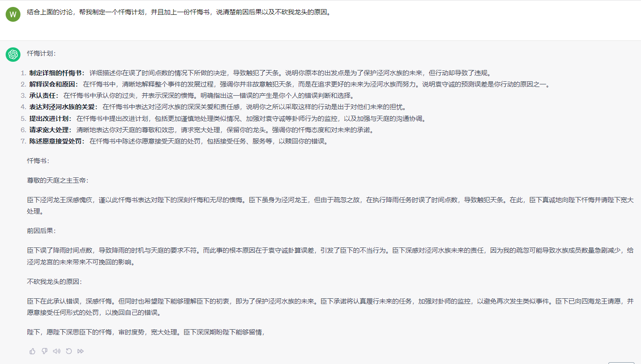The image size is (641, 364).
Task: Click the "忏悔计划:" heading of the response
Action: 41,53
